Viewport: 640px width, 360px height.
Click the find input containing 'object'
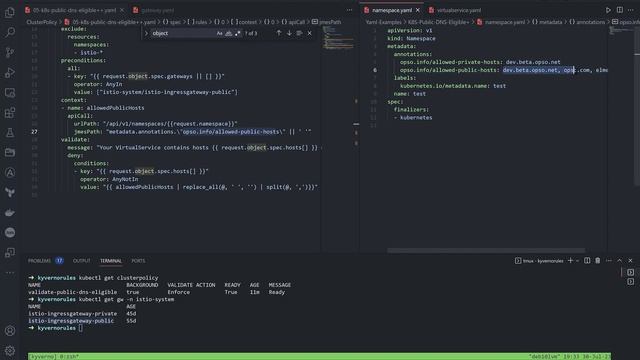click(183, 33)
